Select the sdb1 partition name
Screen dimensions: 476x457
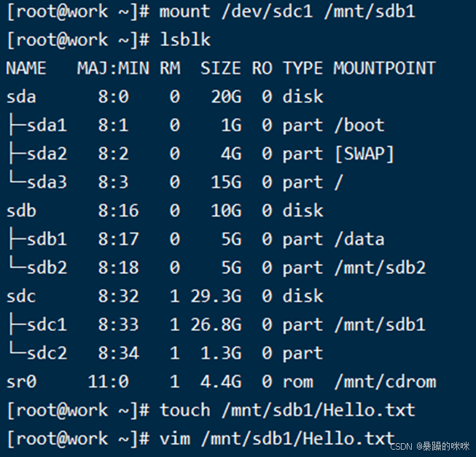pyautogui.click(x=47, y=239)
